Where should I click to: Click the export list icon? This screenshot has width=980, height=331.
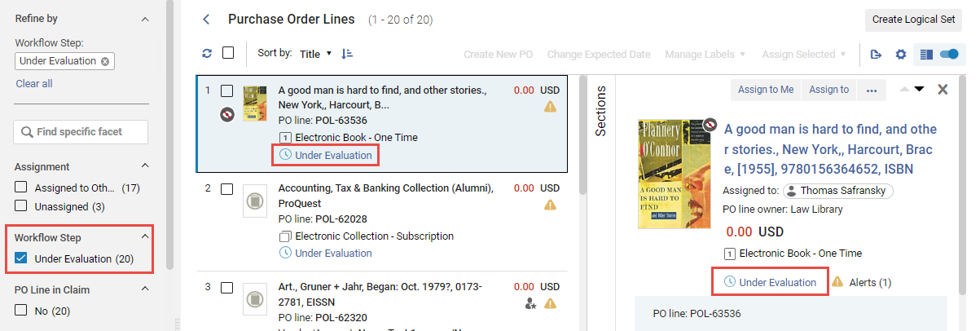(x=876, y=55)
